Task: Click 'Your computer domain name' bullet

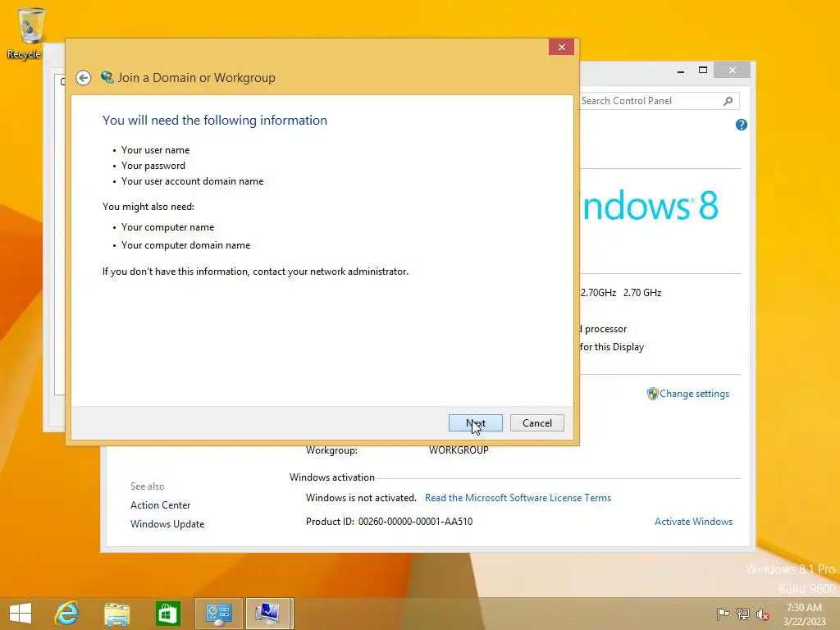Action: point(186,244)
